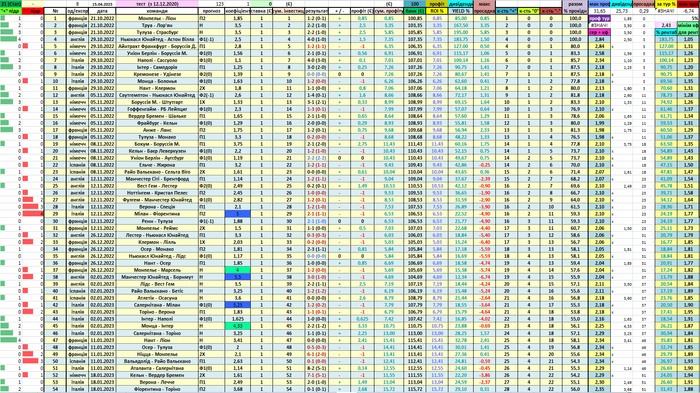
Task: Select the green "банк (€)" header cell
Action: (x=415, y=11)
